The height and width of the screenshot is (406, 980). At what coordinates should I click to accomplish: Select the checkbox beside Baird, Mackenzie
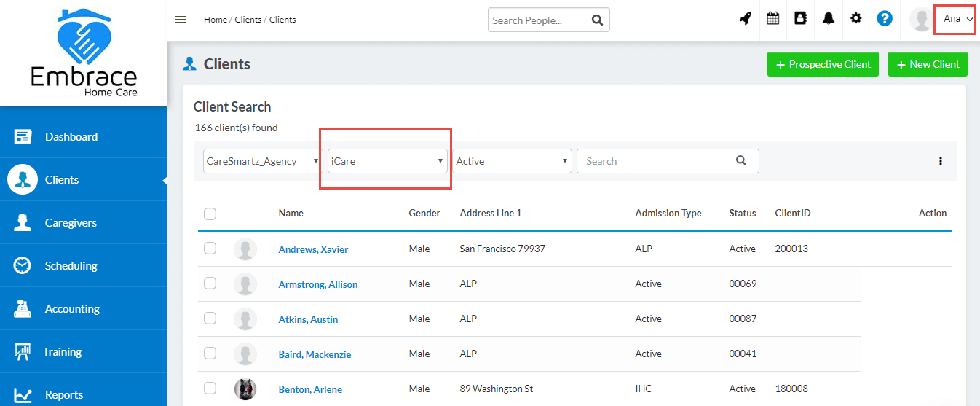click(x=210, y=354)
